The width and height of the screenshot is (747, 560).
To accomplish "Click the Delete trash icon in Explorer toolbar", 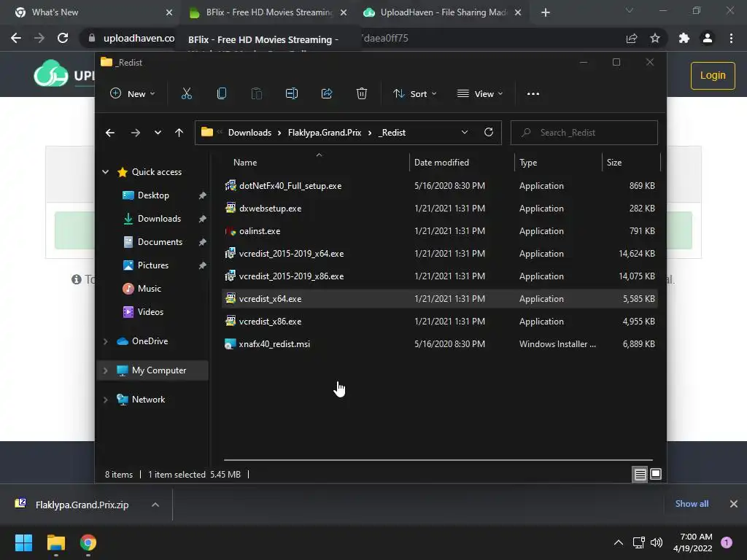I will pos(362,94).
